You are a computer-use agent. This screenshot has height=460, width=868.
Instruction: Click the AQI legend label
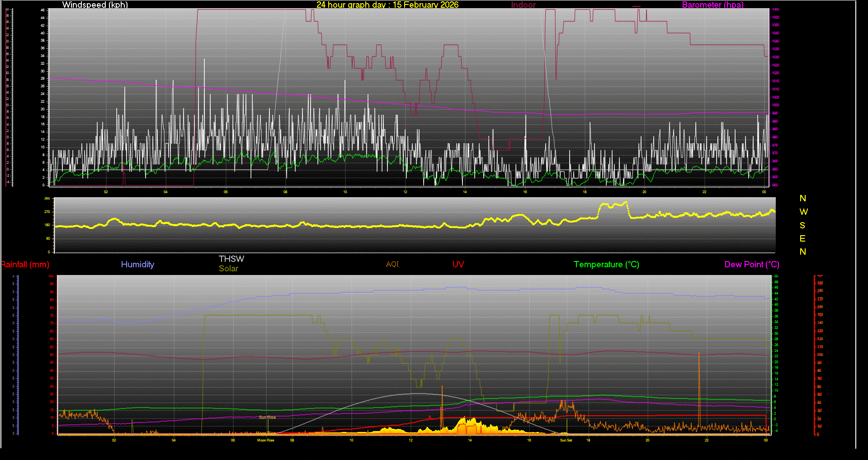coord(392,264)
